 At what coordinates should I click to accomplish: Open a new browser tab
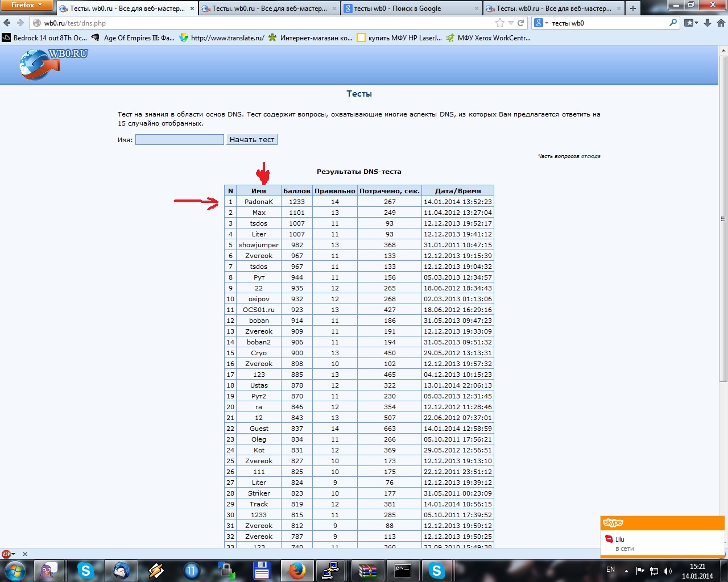(x=633, y=9)
